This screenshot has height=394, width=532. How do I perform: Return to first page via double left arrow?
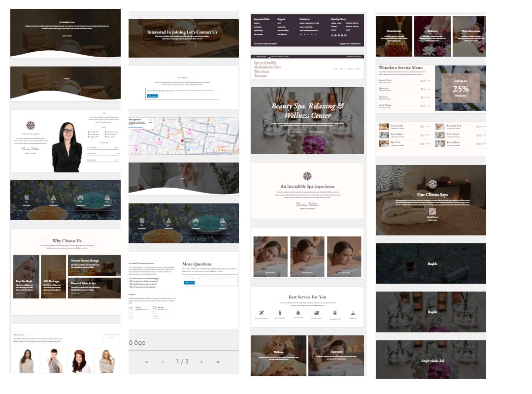pyautogui.click(x=146, y=361)
